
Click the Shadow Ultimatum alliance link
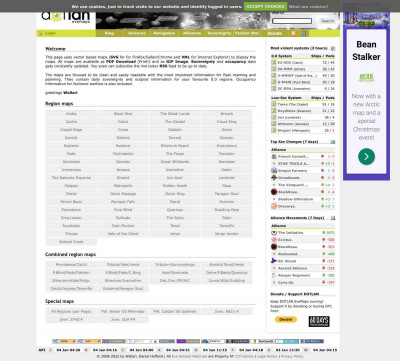[x=295, y=199]
